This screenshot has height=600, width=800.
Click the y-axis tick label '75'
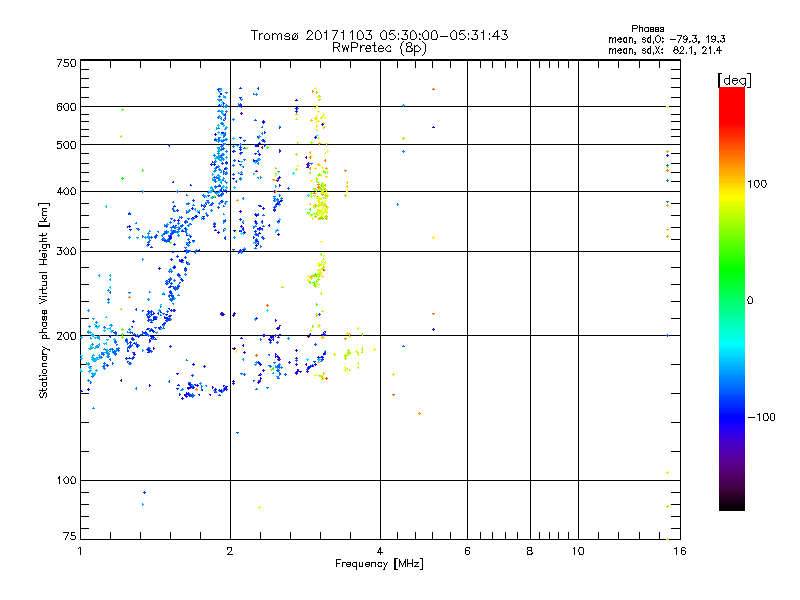pyautogui.click(x=70, y=536)
